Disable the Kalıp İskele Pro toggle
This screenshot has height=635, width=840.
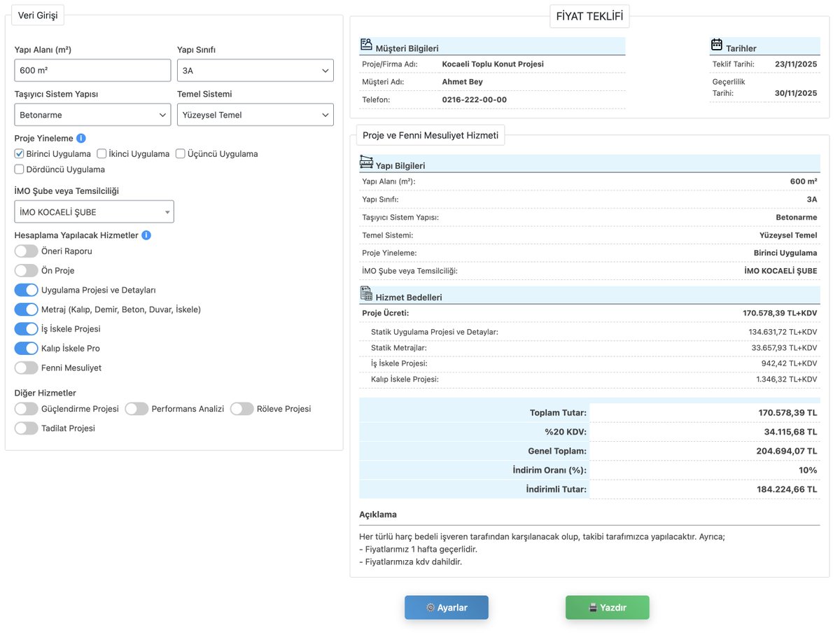pos(26,349)
